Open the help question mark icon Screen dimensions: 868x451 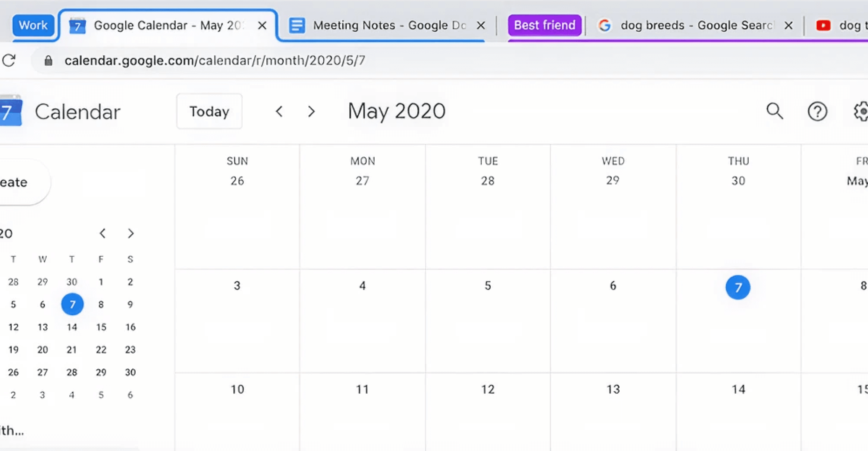[x=817, y=111]
